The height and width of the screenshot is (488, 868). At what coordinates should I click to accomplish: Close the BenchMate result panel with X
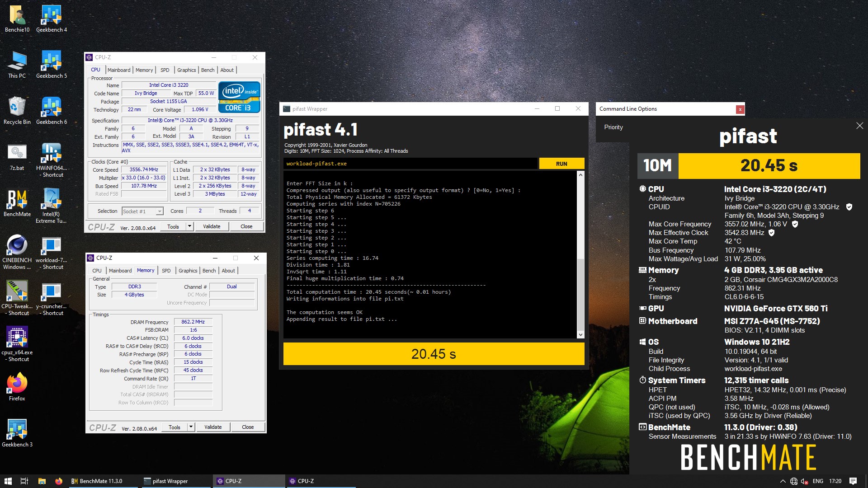coord(859,126)
